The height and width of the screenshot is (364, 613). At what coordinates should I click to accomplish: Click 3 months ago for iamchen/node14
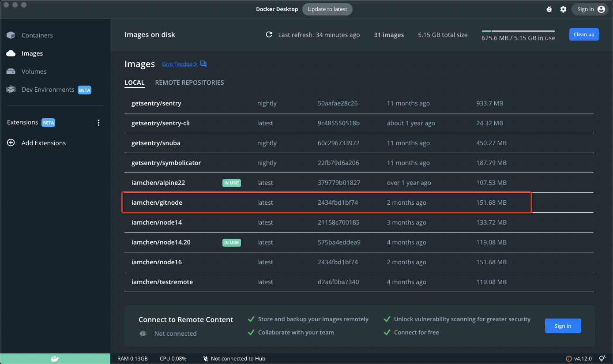(406, 222)
